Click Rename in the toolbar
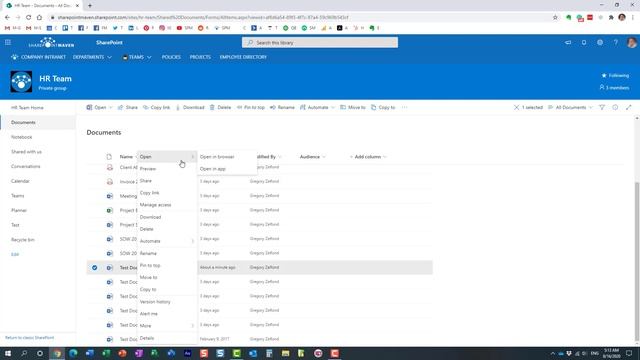The image size is (640, 360). pyautogui.click(x=282, y=107)
